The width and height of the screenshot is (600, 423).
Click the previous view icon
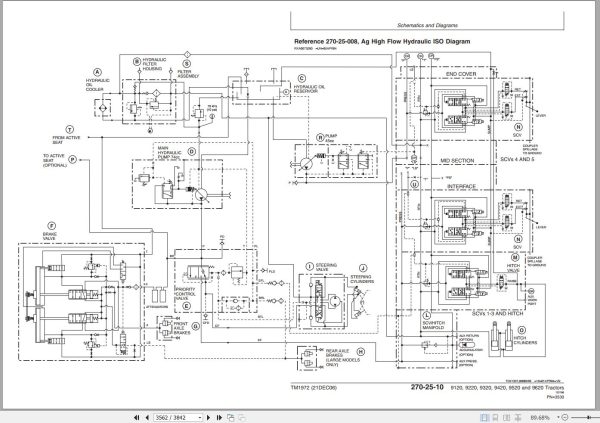click(231, 417)
